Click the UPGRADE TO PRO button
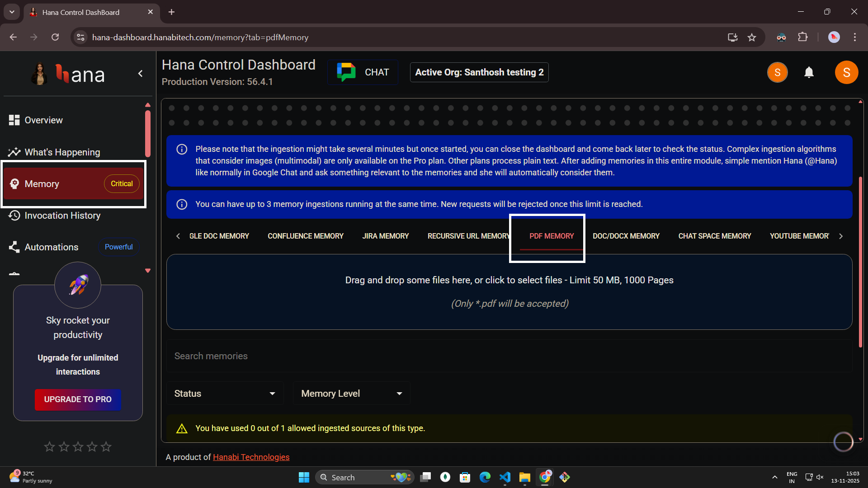Image resolution: width=868 pixels, height=488 pixels. [x=77, y=399]
